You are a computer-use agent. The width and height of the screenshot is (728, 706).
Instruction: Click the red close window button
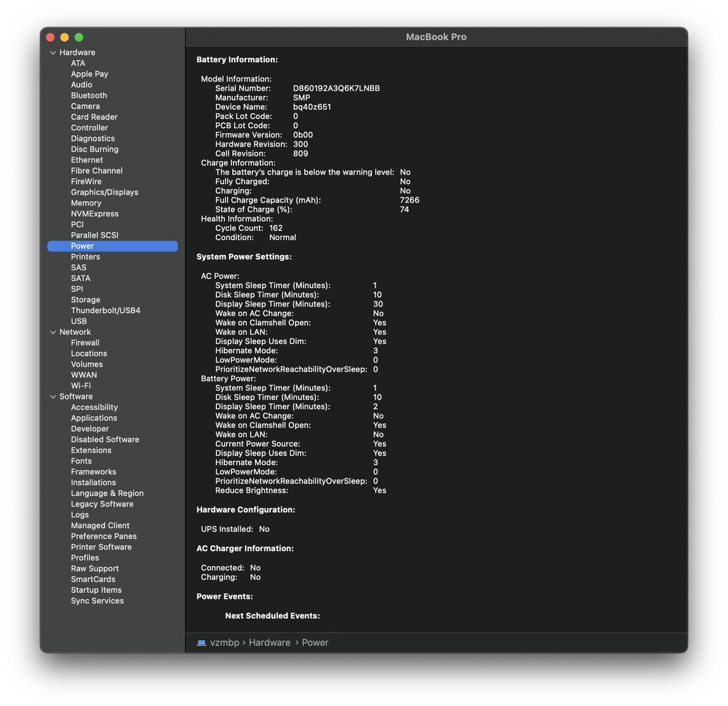coord(50,37)
